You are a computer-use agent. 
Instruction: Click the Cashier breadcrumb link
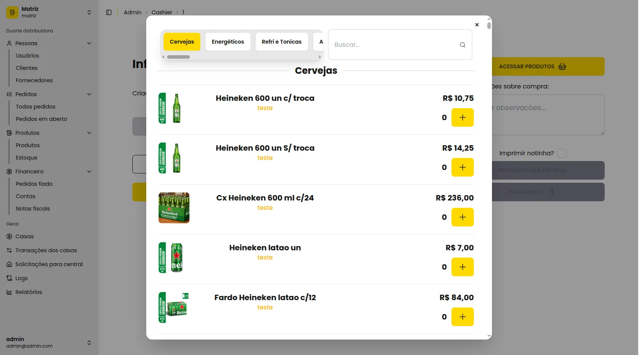click(162, 12)
